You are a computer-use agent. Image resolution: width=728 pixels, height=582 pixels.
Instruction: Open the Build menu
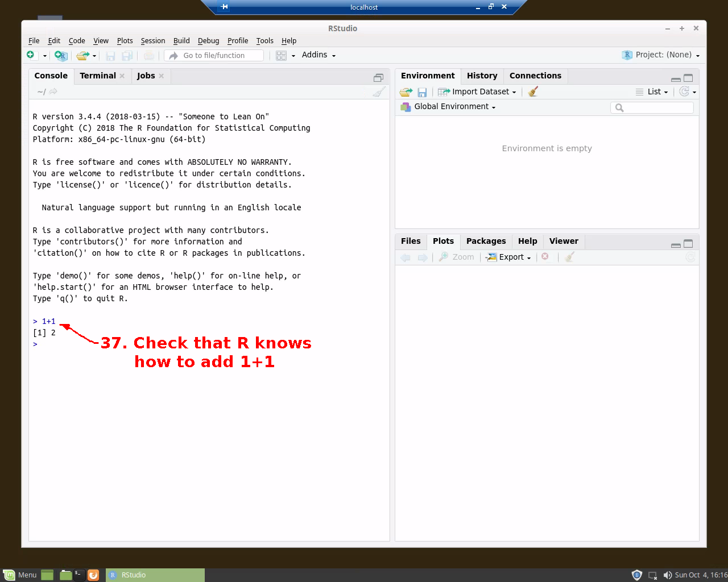point(181,41)
